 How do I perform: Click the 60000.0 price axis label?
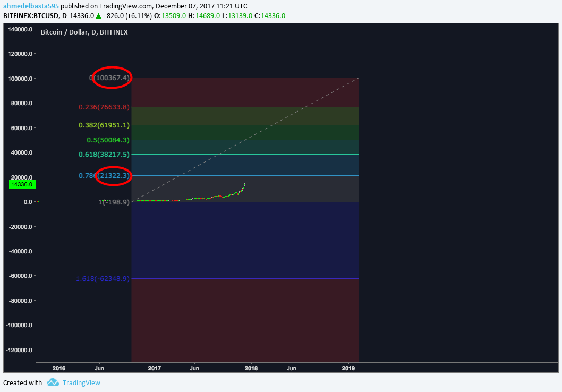tap(21, 128)
